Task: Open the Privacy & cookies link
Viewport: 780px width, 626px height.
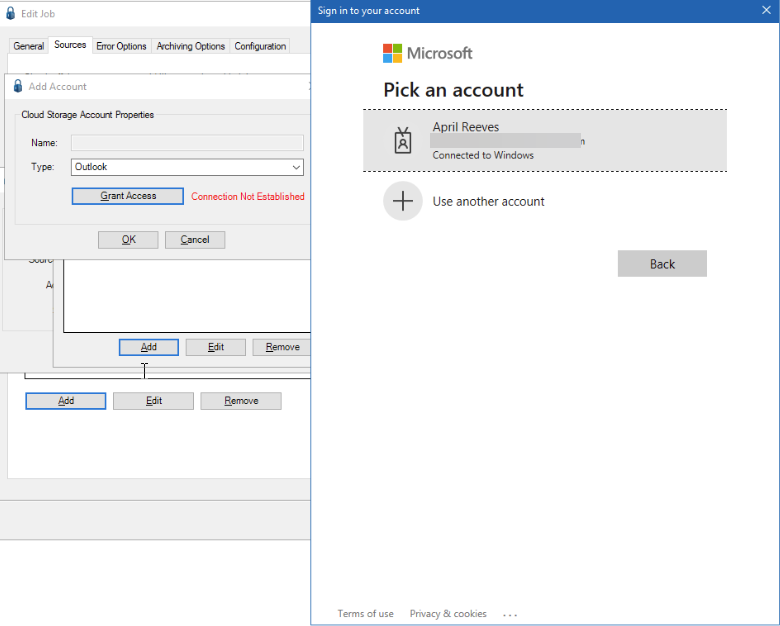Action: pos(448,614)
